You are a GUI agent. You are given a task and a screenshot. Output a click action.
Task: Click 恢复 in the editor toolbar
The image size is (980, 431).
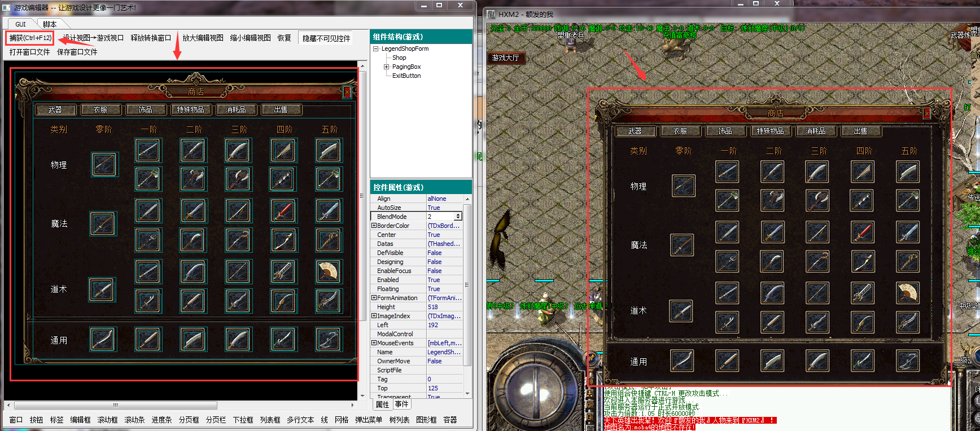point(285,38)
